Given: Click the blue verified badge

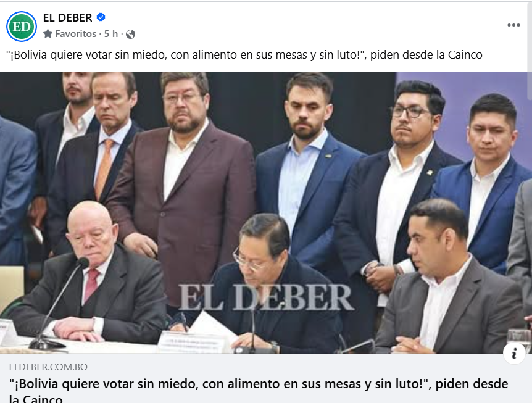Looking at the screenshot, I should (101, 17).
